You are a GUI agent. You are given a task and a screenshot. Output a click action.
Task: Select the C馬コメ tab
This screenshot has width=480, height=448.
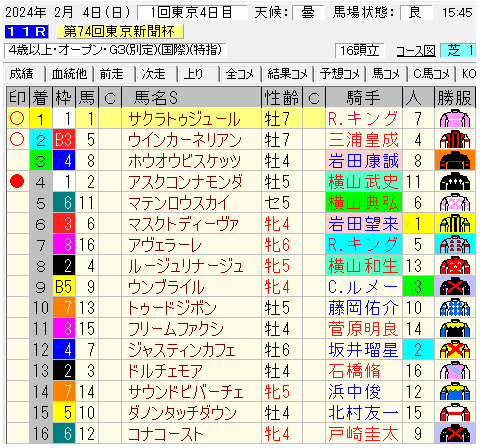(431, 74)
